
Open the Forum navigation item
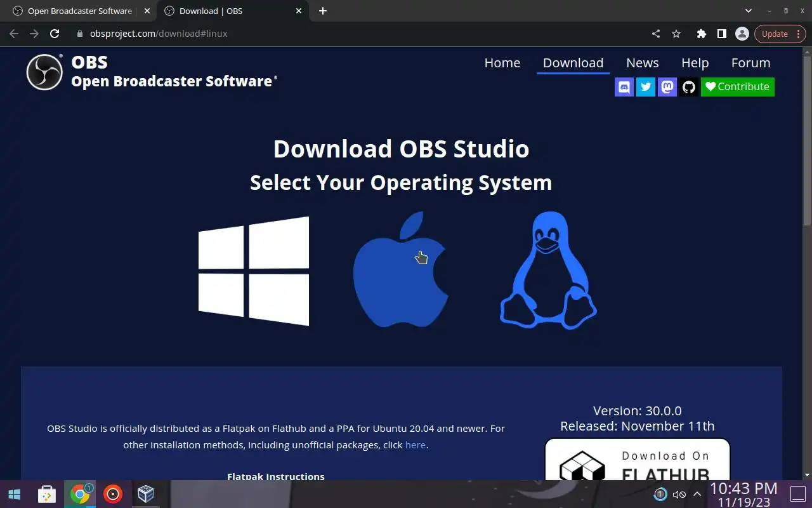tap(751, 63)
